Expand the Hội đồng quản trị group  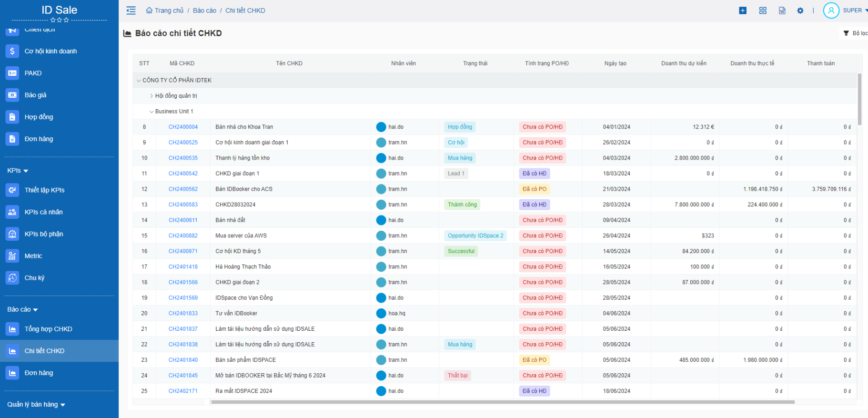point(151,96)
